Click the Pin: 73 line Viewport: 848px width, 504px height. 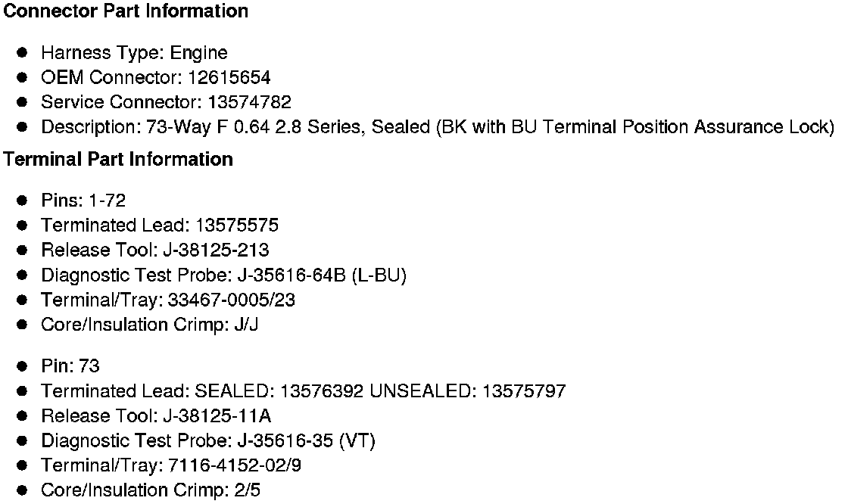(70, 366)
